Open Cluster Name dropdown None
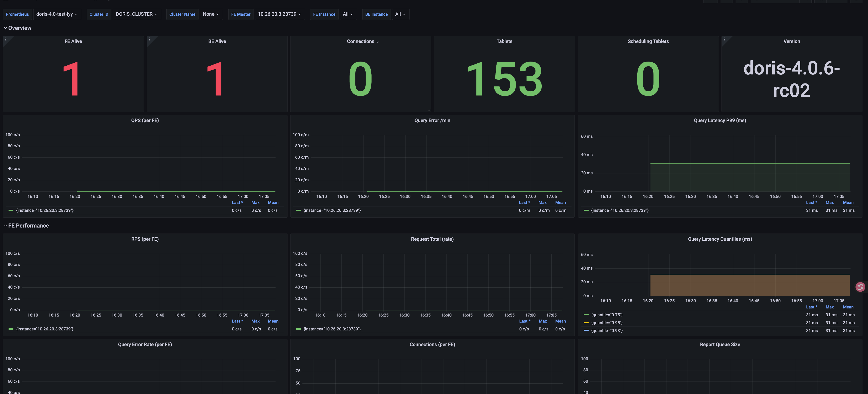Image resolution: width=868 pixels, height=394 pixels. [x=211, y=14]
